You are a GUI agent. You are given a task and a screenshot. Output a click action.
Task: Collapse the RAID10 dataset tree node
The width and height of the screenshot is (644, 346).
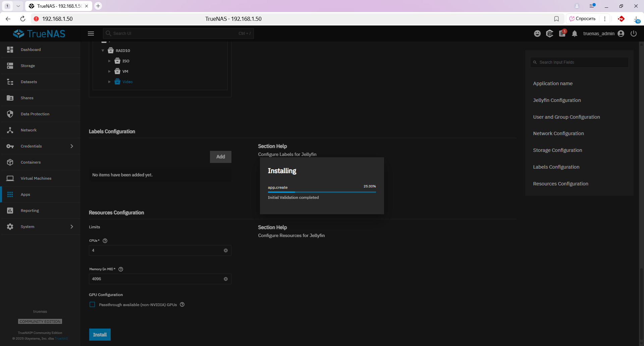103,51
